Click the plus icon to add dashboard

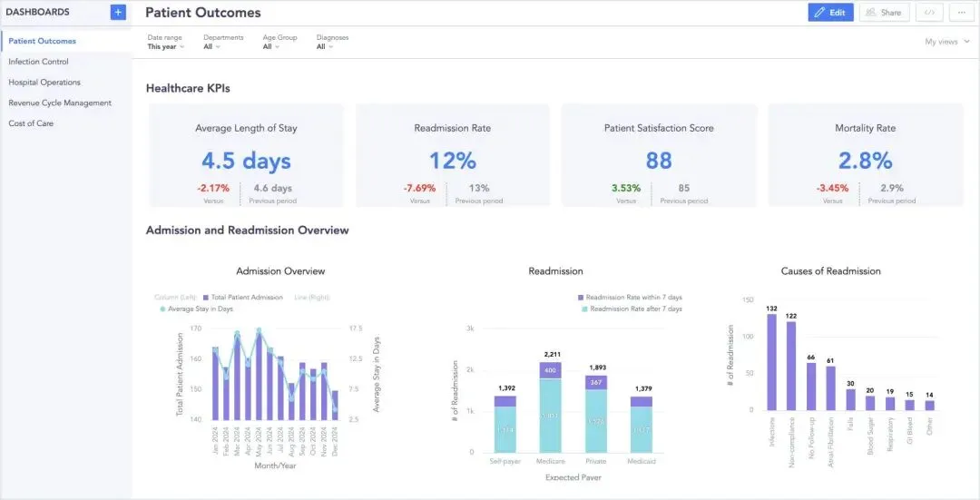(118, 12)
